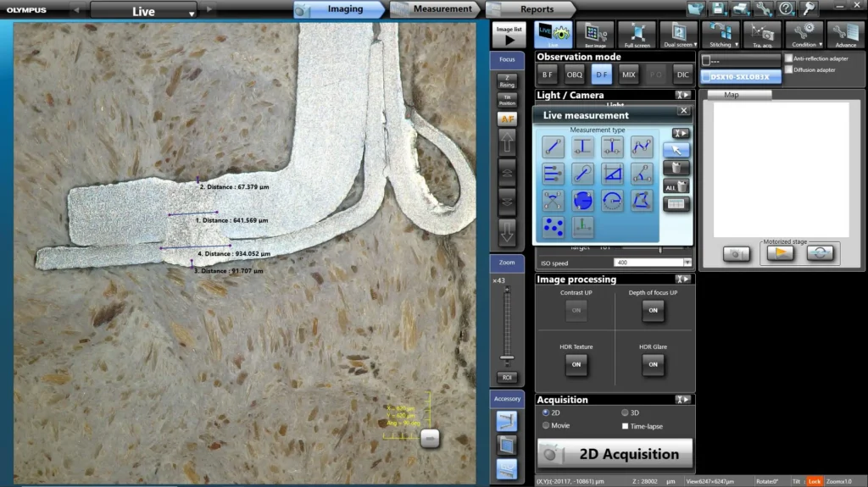Image resolution: width=868 pixels, height=487 pixels.
Task: Select the XY triangle distance tool
Action: (612, 174)
